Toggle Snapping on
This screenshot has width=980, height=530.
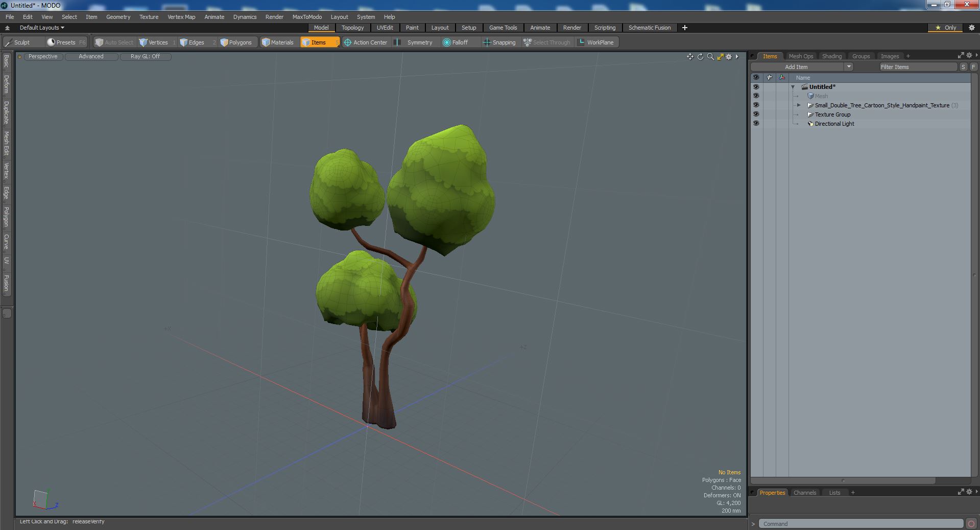499,42
